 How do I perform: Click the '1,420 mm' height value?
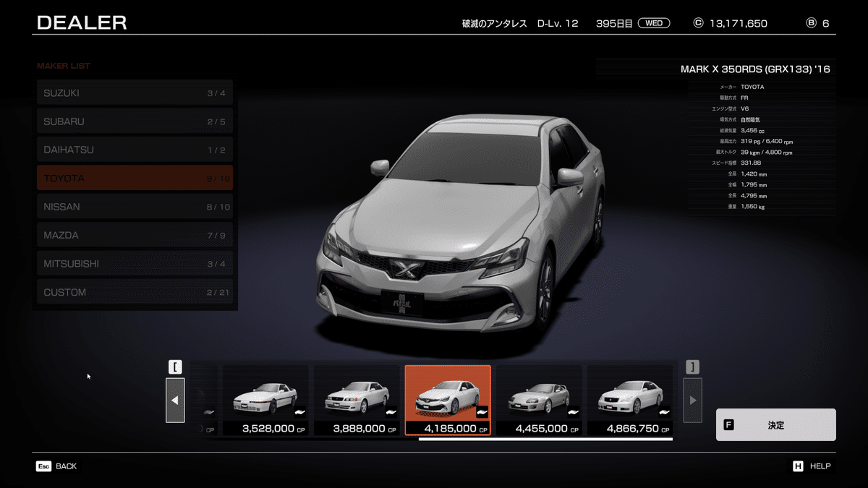pyautogui.click(x=754, y=174)
